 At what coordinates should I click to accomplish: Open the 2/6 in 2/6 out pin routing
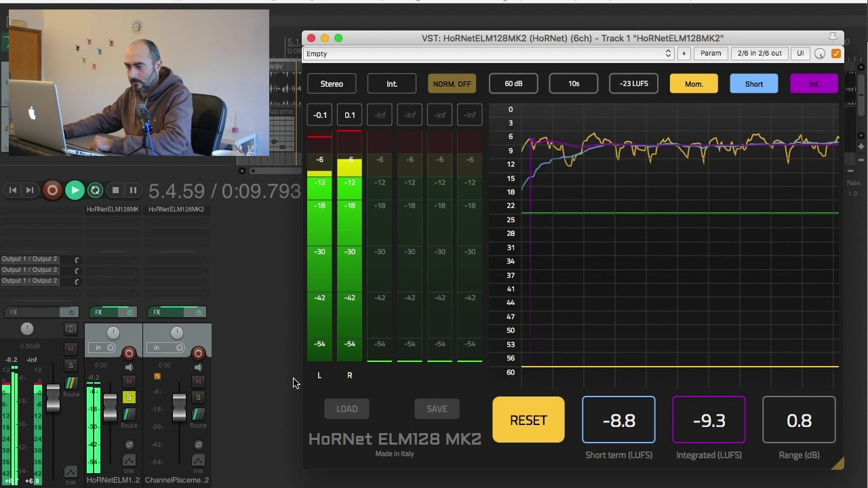(x=759, y=54)
